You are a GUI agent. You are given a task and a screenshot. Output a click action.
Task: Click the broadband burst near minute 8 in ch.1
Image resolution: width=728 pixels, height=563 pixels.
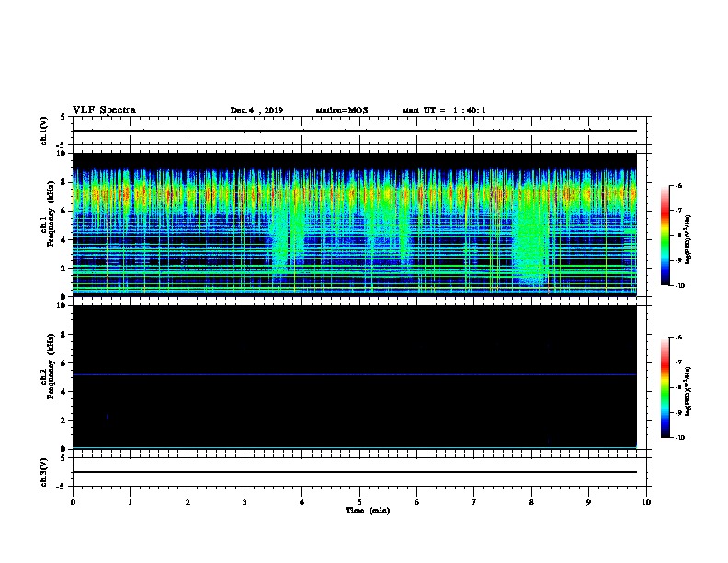(x=531, y=242)
